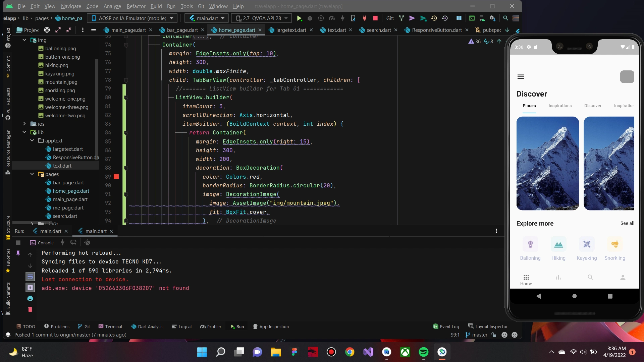Collapse the pages folder
This screenshot has width=644, height=362.
[32, 174]
